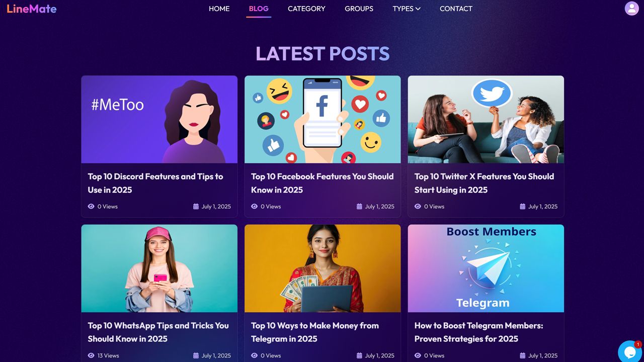Click the Twitter bird post thumbnail

coord(486,119)
